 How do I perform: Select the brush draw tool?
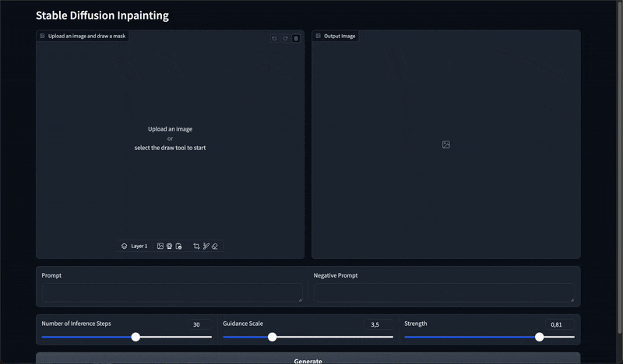pyautogui.click(x=206, y=246)
